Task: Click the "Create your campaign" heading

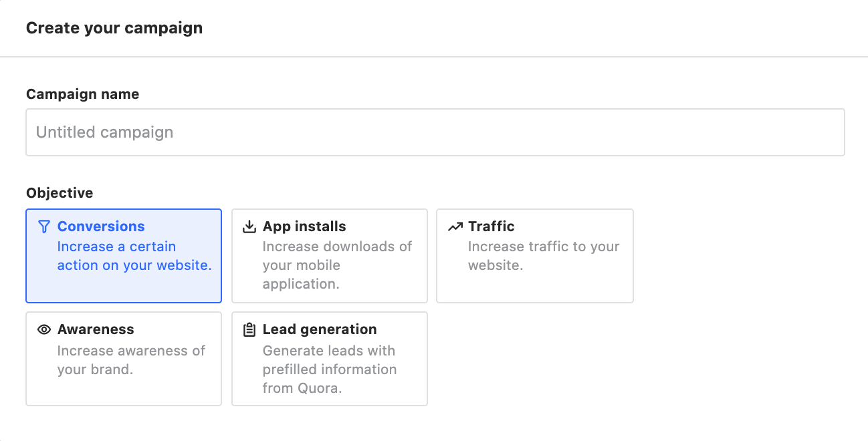Action: 114,28
